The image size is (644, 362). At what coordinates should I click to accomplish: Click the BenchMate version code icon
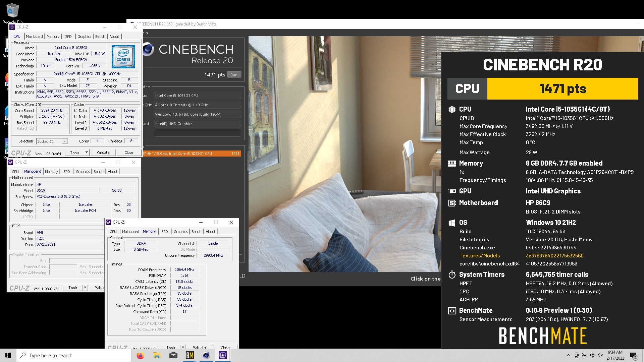(x=452, y=310)
